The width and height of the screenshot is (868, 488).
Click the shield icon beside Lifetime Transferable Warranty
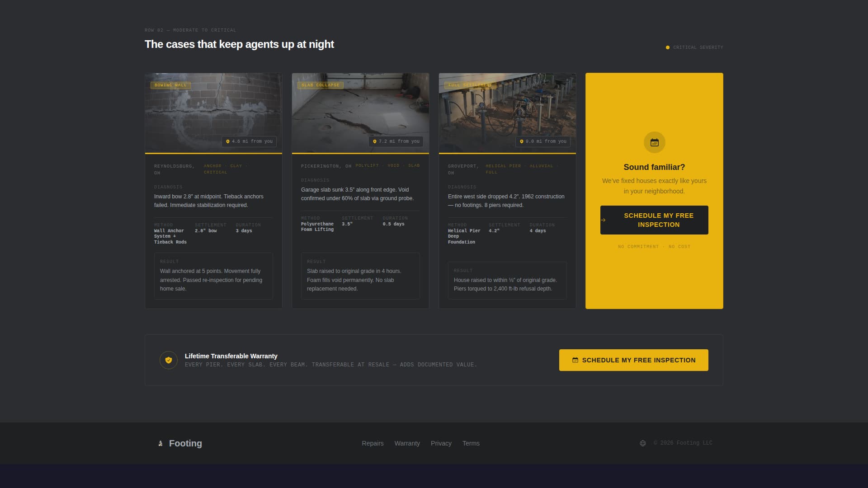(x=169, y=360)
